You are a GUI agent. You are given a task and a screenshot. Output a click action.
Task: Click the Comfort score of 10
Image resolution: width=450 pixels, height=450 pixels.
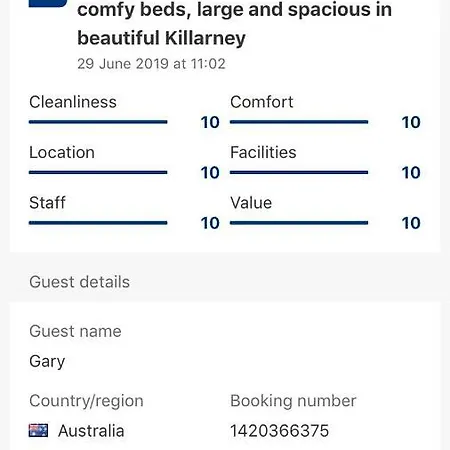(411, 122)
